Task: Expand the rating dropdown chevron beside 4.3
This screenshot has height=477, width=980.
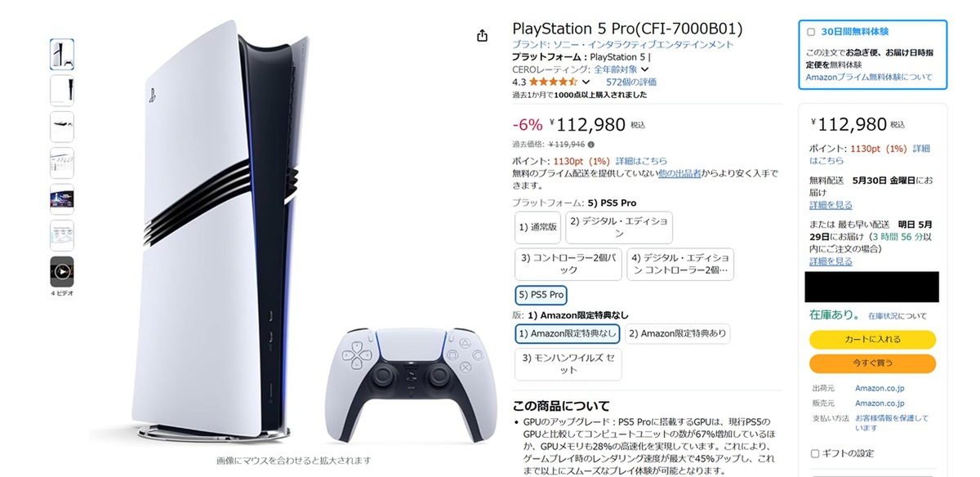Action: pyautogui.click(x=586, y=82)
